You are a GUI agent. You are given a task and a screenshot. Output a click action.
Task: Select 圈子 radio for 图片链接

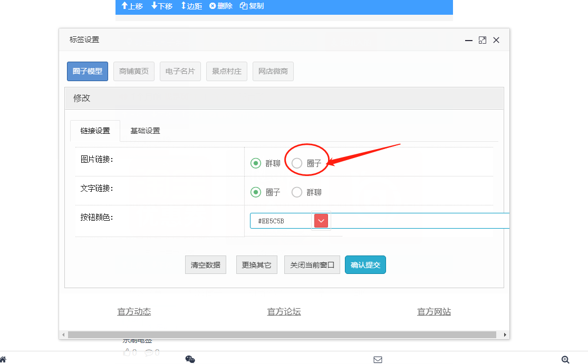297,163
